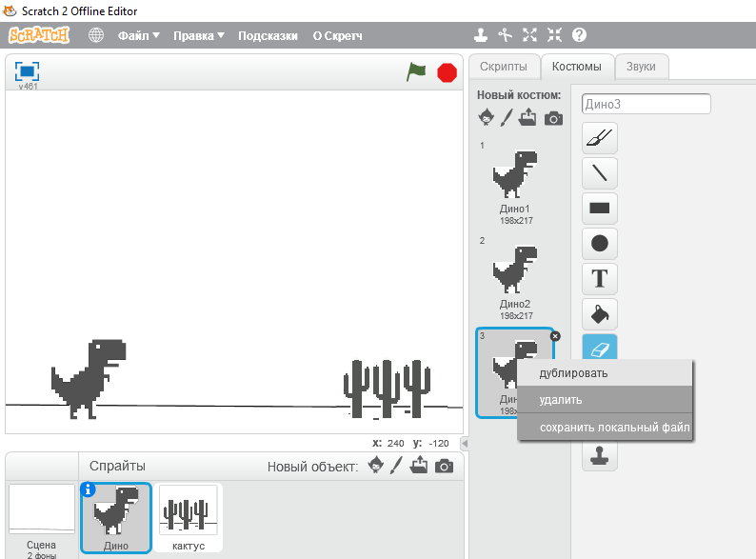Open О Скретч page
Image resolution: width=756 pixels, height=559 pixels.
[x=337, y=35]
